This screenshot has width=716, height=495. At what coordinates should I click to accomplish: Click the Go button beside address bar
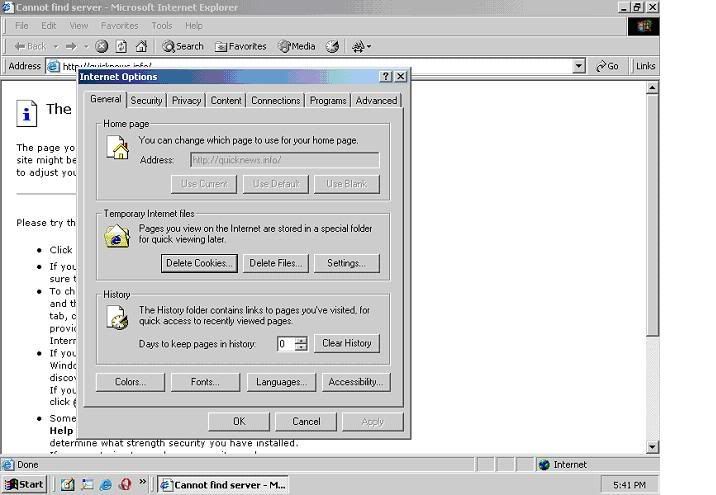click(607, 66)
